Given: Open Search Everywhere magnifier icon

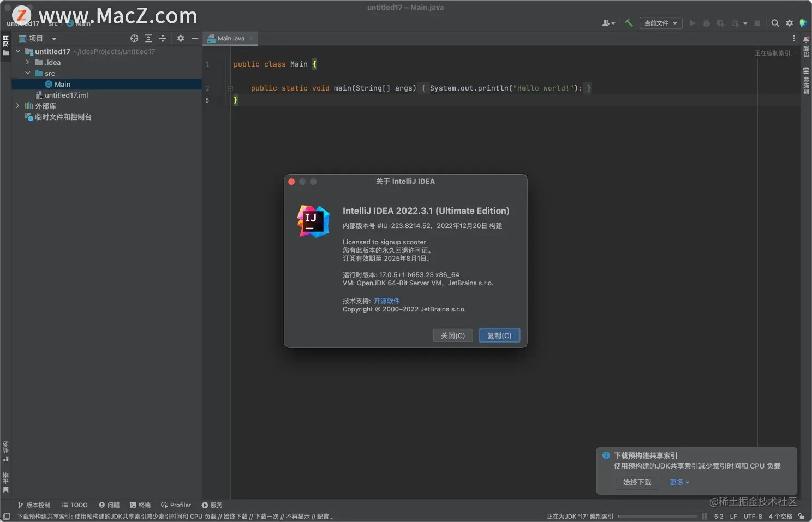Looking at the screenshot, I should 775,23.
